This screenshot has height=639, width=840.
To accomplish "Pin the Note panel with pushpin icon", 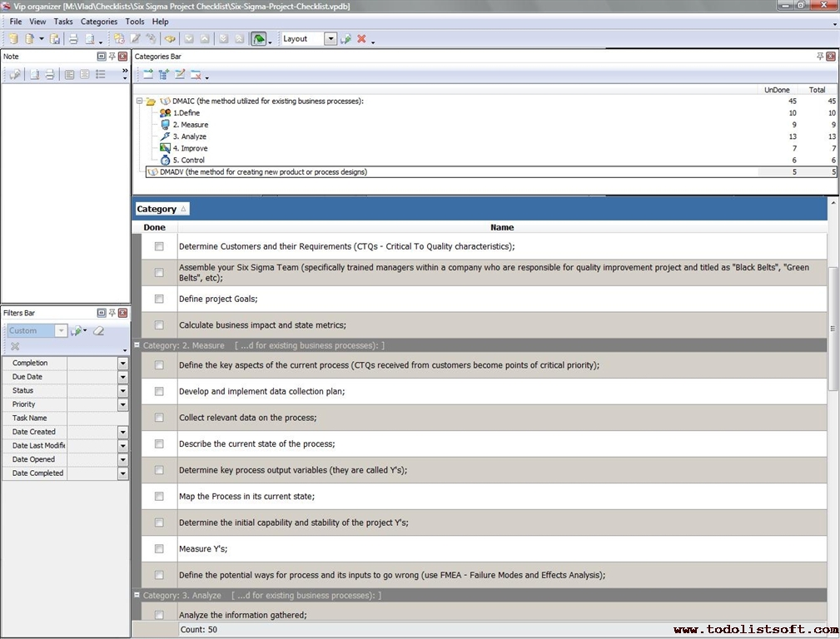I will coord(112,57).
